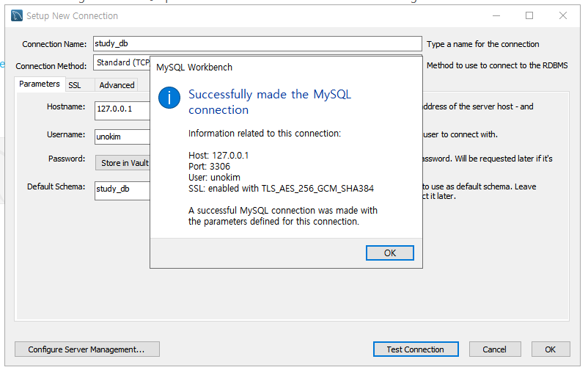
Task: Click the 'Hostname:' label
Action: pos(66,106)
